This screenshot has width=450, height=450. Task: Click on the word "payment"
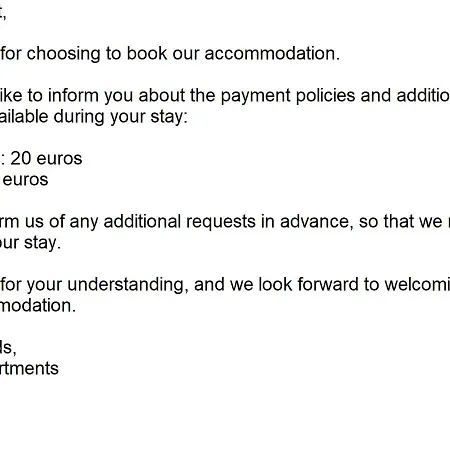255,96
